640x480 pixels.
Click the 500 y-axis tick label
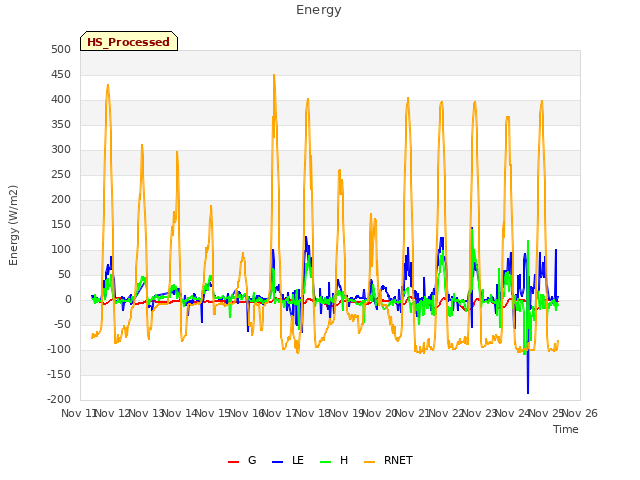(61, 49)
